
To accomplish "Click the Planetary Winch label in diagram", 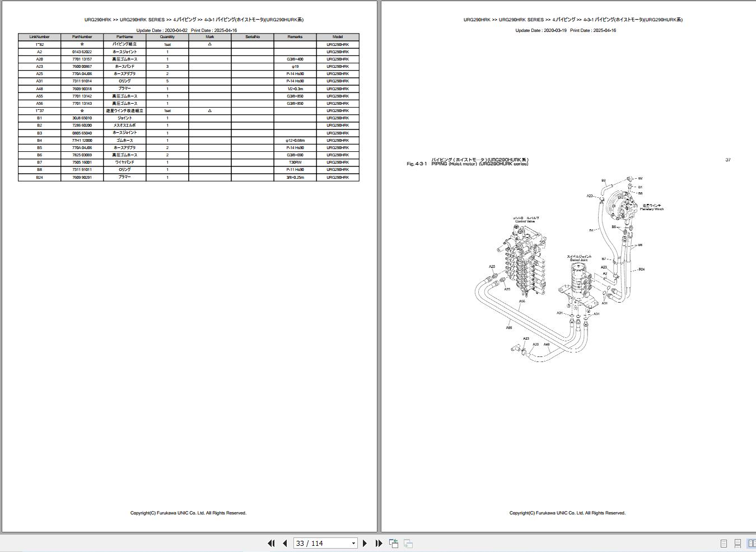I will click(x=652, y=209).
